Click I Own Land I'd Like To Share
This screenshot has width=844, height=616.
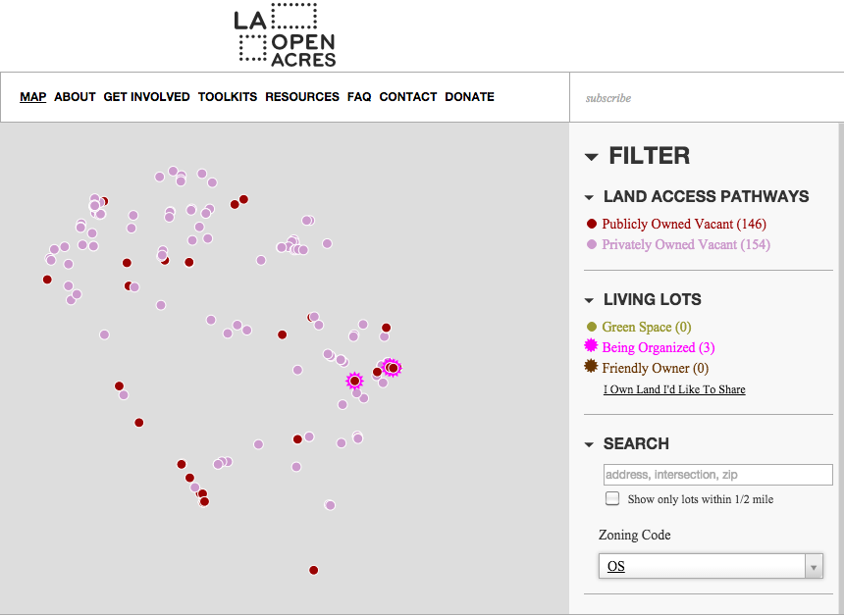674,389
